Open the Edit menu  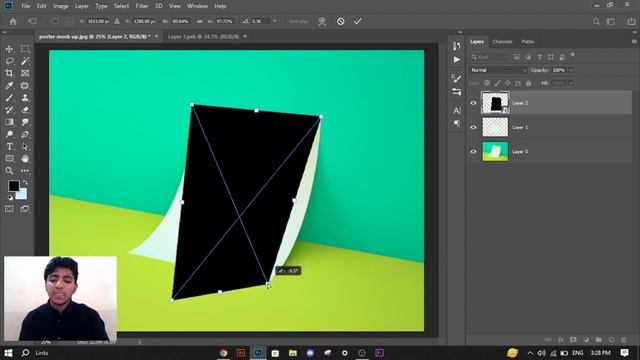tap(42, 6)
